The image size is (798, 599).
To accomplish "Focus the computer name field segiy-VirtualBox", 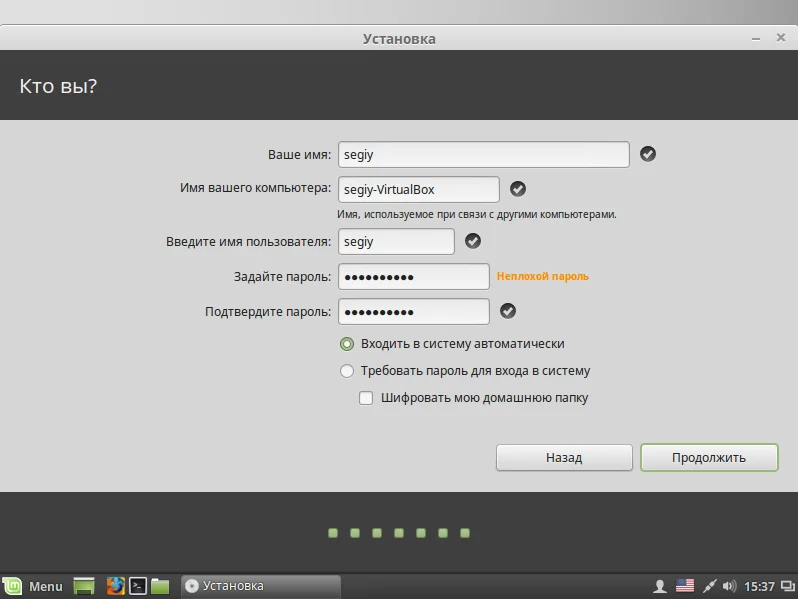I will [419, 189].
